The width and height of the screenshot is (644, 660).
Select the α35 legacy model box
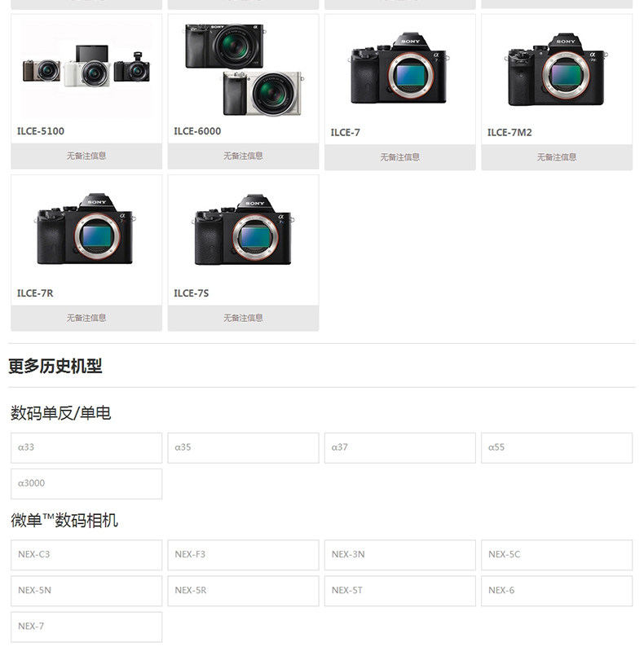pyautogui.click(x=244, y=448)
